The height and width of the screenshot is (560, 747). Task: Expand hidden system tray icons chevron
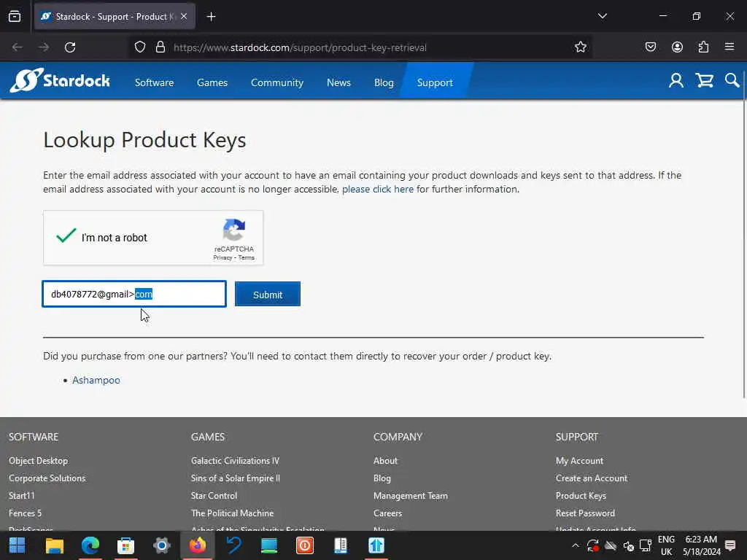575,545
